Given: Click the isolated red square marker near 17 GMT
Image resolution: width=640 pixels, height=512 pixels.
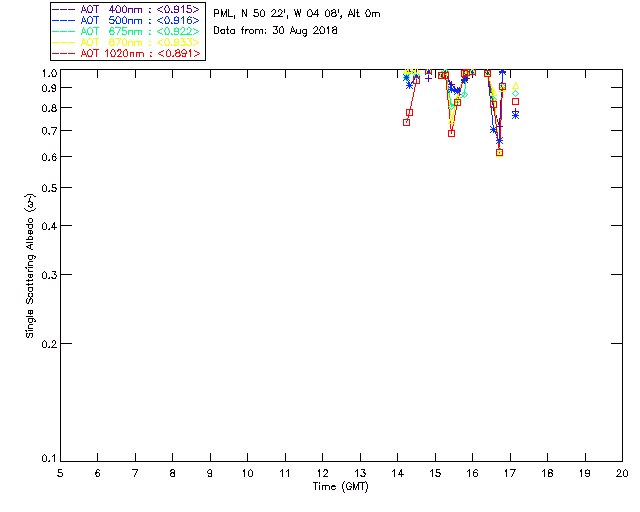Looking at the screenshot, I should click(516, 102).
